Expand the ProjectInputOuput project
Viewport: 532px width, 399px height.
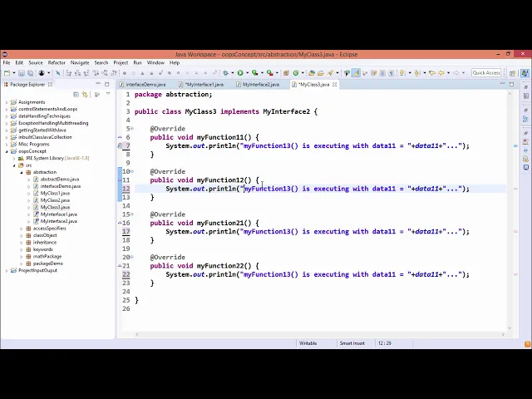7,271
